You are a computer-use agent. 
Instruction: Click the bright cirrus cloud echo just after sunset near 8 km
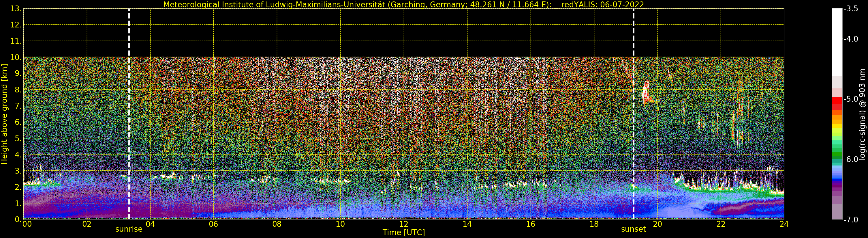point(646,93)
